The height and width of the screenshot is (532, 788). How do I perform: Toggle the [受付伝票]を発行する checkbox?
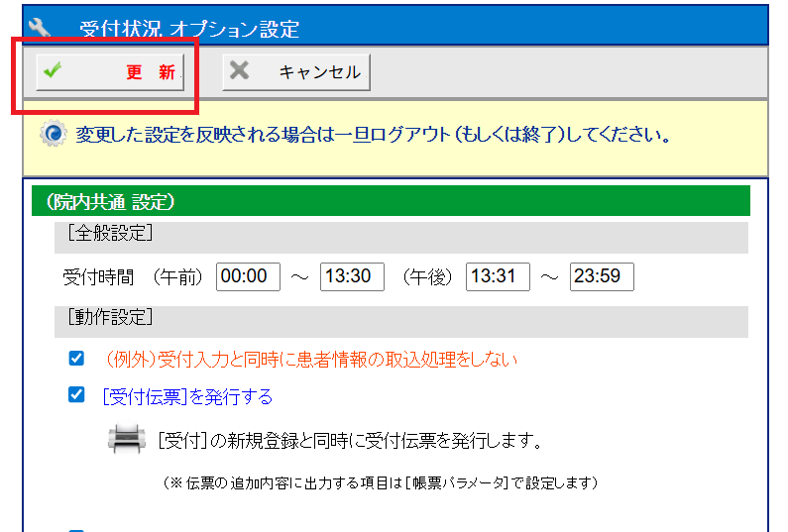point(76,395)
